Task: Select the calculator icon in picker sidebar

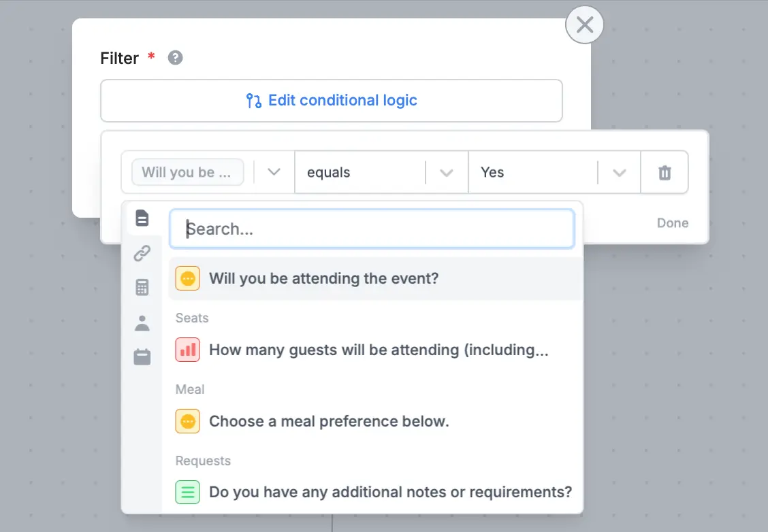Action: (x=142, y=287)
